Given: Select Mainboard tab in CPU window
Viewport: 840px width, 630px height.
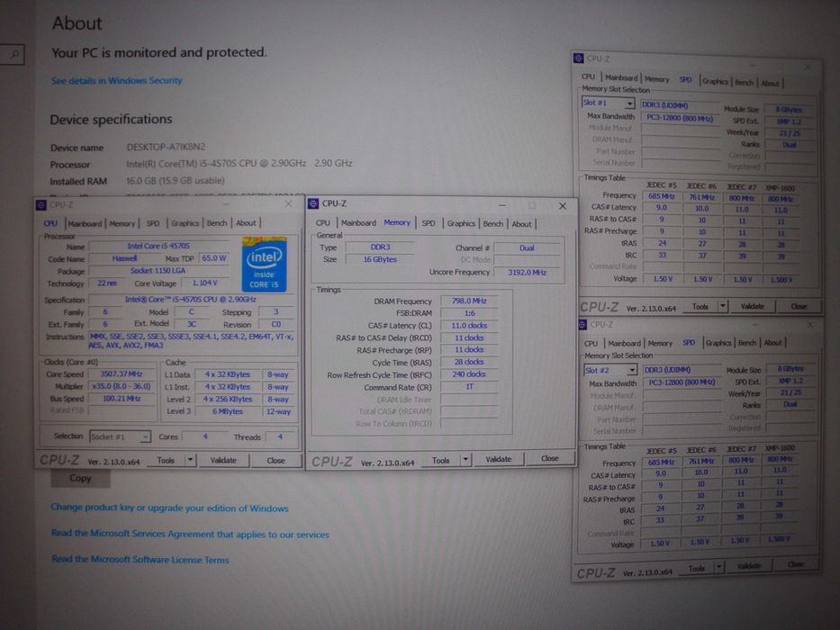Looking at the screenshot, I should [85, 223].
